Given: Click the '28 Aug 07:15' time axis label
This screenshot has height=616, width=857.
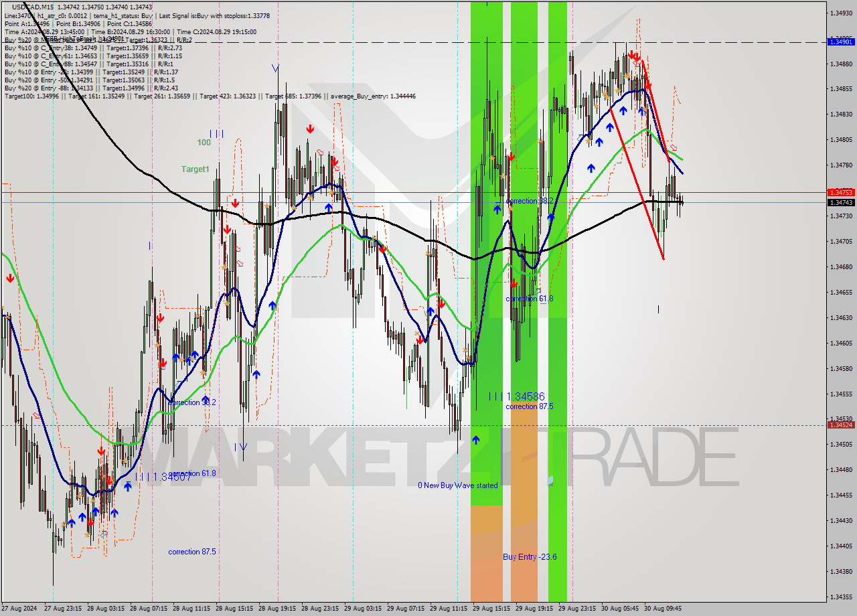Looking at the screenshot, I should click(149, 609).
